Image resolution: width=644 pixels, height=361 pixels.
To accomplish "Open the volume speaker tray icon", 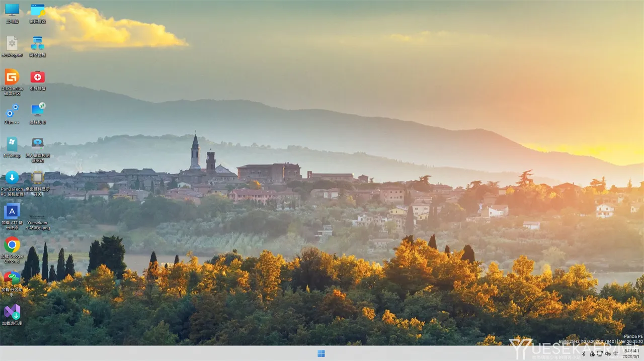I will (608, 353).
